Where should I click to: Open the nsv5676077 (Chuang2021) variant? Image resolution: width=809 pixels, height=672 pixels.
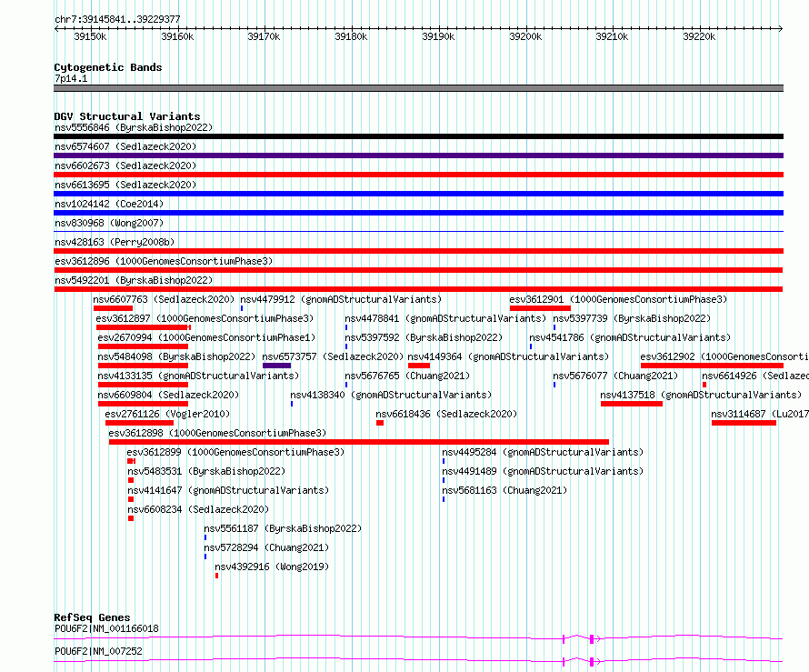click(x=615, y=376)
